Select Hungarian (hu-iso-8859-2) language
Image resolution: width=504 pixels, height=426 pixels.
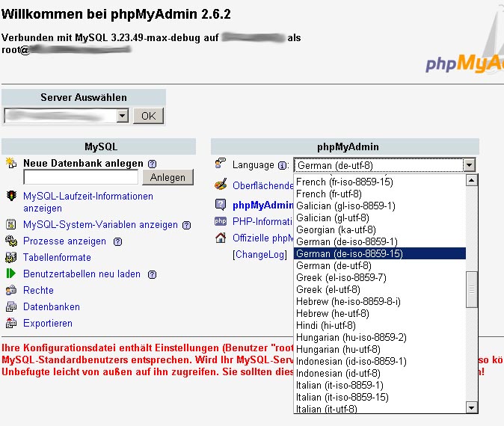(x=380, y=337)
